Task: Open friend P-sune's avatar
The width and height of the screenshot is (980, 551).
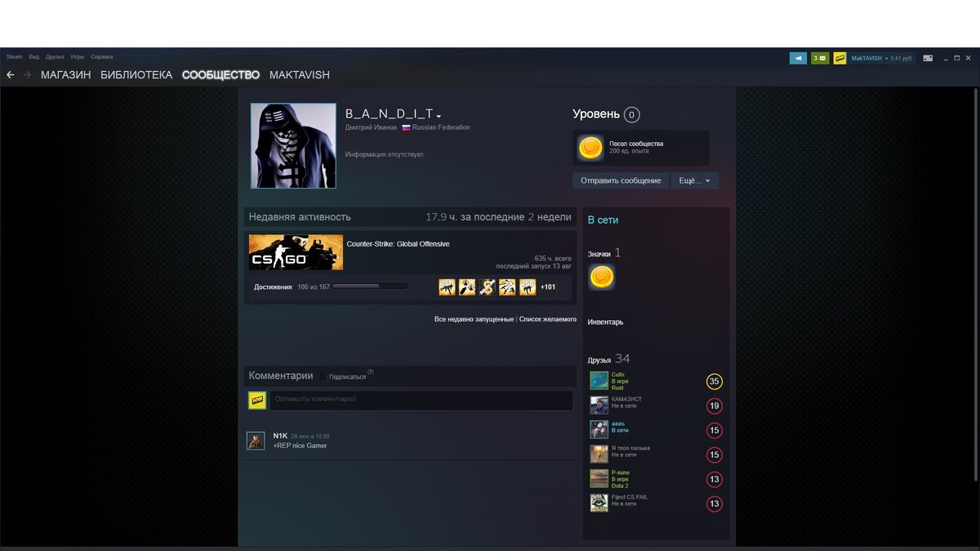Action: [599, 478]
